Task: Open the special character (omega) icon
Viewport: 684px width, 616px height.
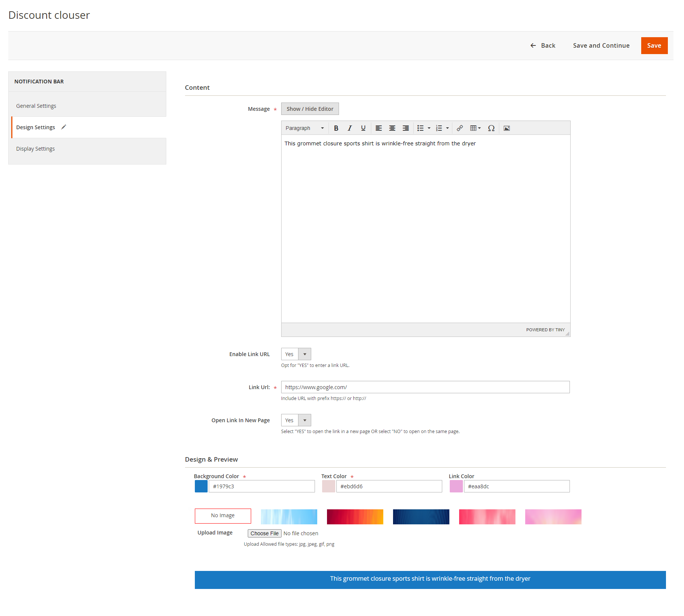Action: tap(491, 128)
